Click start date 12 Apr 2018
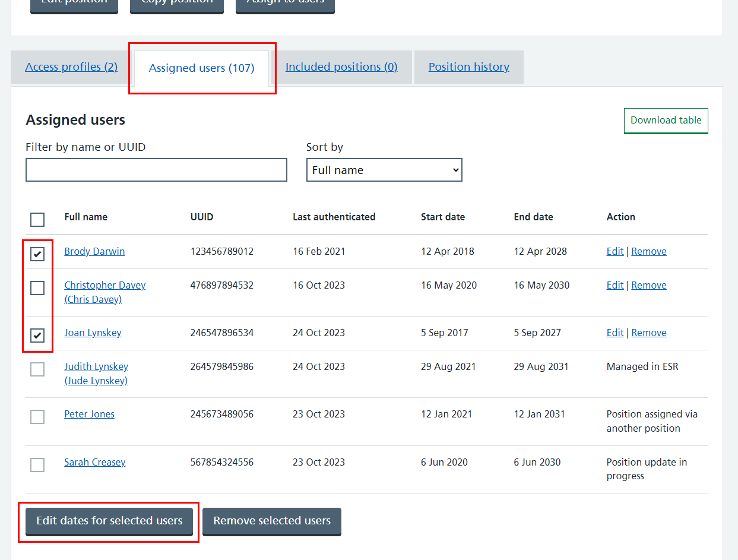Screen dimensions: 738x560 448,251
